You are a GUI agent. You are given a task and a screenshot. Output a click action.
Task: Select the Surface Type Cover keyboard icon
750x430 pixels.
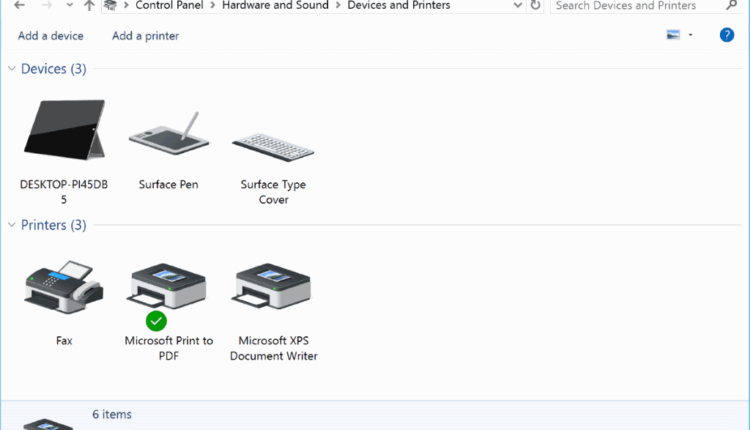click(x=273, y=147)
